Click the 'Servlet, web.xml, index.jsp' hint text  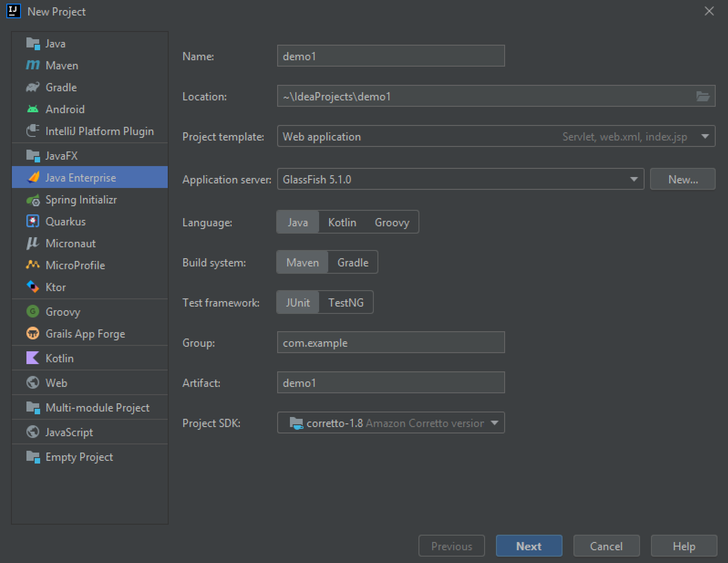coord(625,137)
